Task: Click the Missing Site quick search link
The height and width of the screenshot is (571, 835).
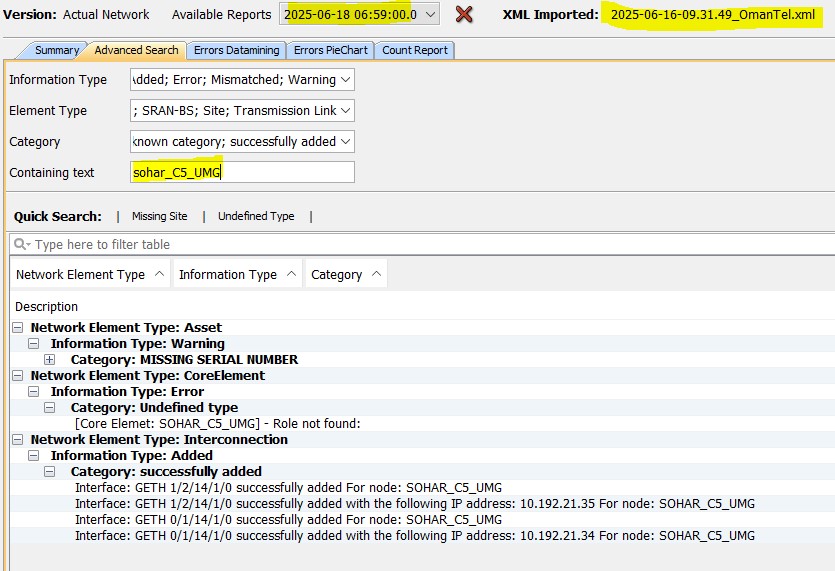Action: [x=159, y=216]
